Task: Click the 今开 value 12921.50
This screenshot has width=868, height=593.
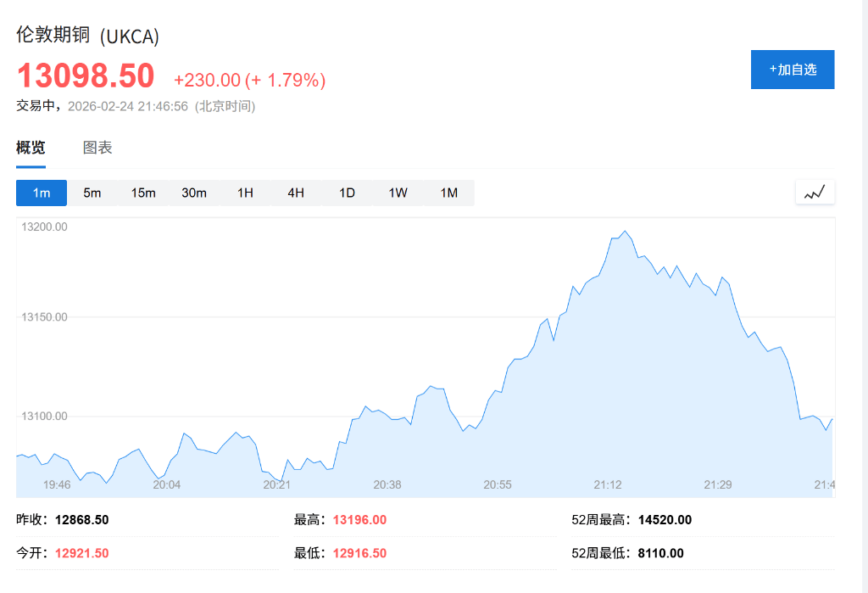Action: coord(81,553)
